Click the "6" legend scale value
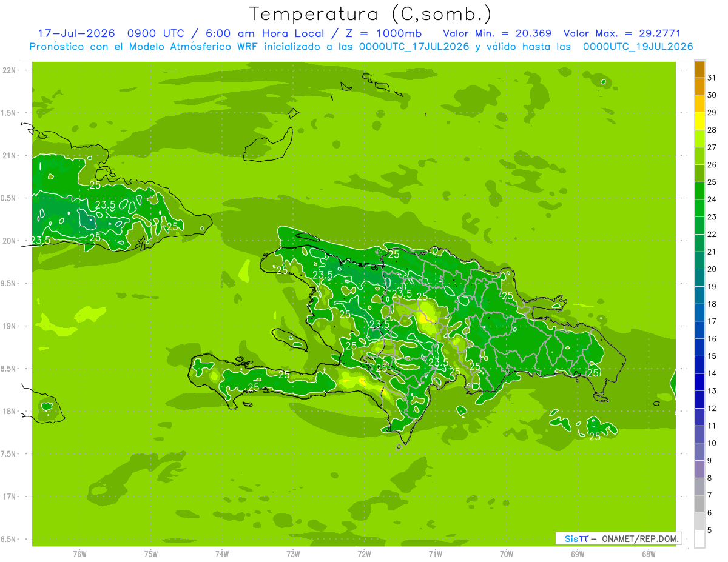 [709, 513]
